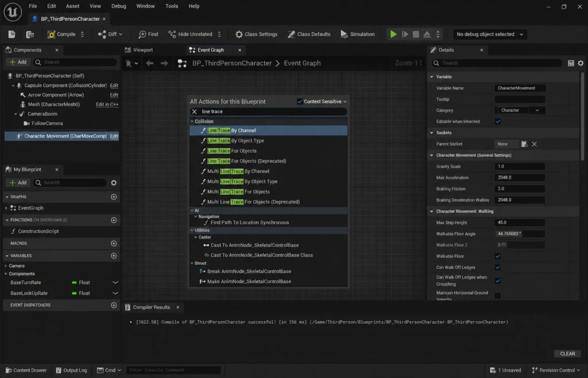
Task: Collapse the Utilities category
Action: [x=192, y=230]
